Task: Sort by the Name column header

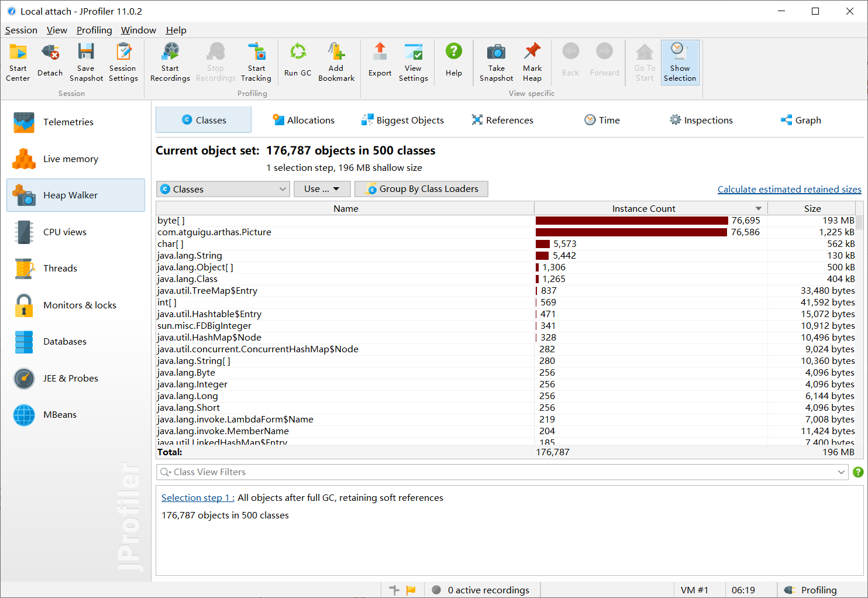Action: coord(345,208)
